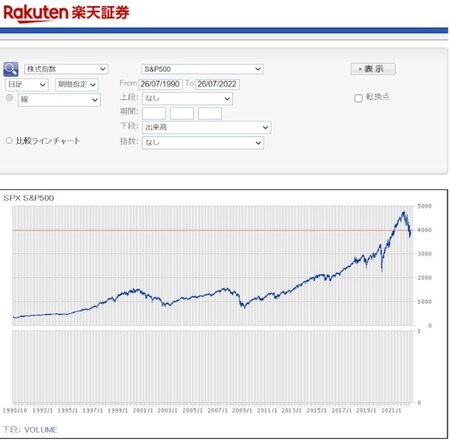Click the 2015/1 x-axis label
The image size is (450, 440).
click(317, 410)
